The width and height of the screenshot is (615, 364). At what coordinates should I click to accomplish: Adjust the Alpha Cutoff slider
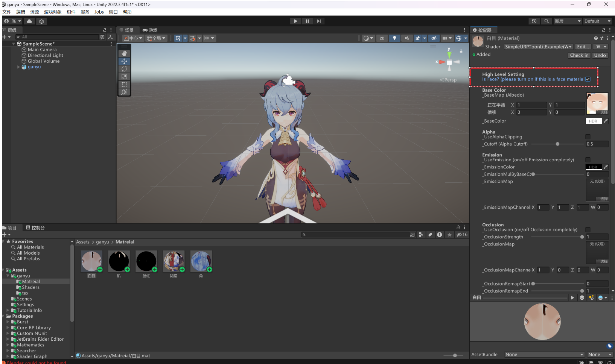(x=557, y=144)
